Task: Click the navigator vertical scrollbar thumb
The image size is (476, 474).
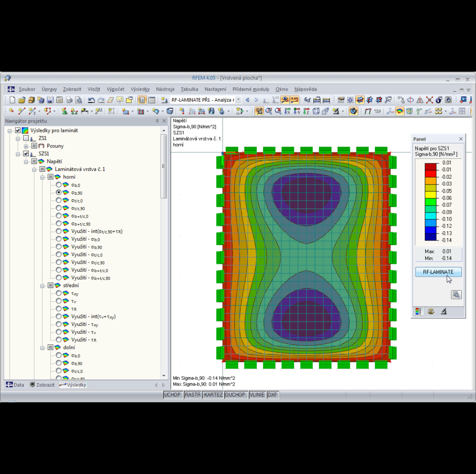Action: [164, 166]
